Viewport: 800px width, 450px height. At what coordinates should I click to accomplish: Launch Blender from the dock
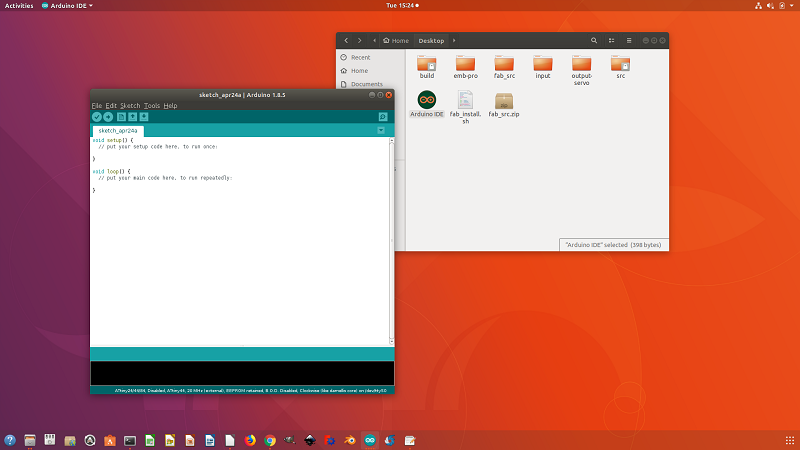[x=350, y=440]
